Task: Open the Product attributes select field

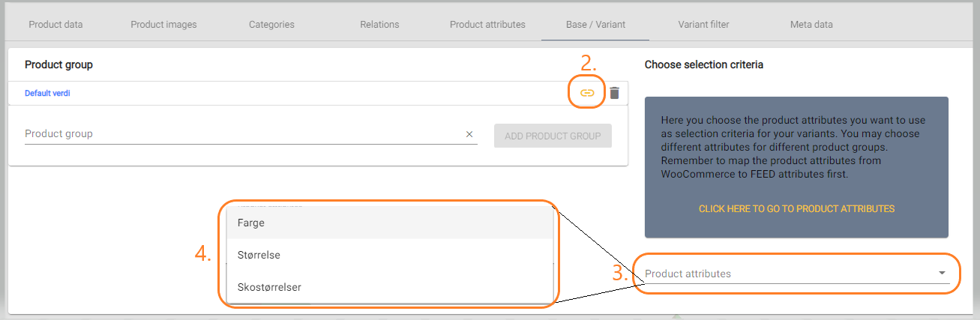Action: [x=797, y=274]
